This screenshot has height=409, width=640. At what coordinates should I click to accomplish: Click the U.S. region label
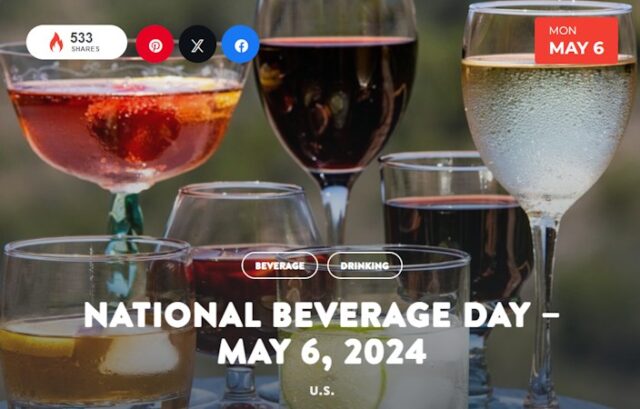pos(322,391)
